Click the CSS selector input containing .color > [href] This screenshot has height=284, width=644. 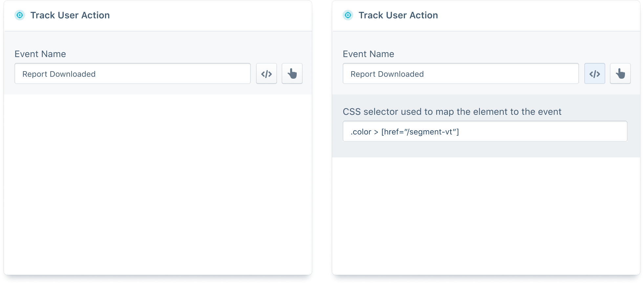pos(485,132)
